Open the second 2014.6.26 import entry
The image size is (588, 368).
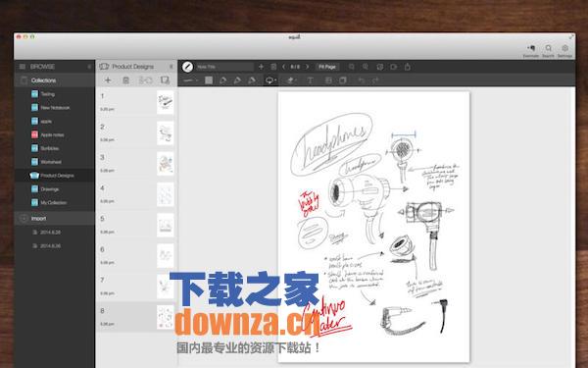click(54, 245)
